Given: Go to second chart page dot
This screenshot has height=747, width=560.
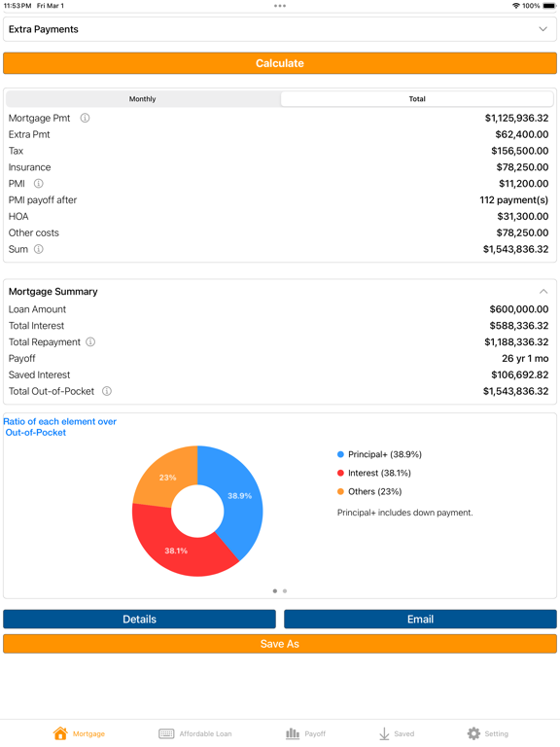Looking at the screenshot, I should pyautogui.click(x=285, y=590).
